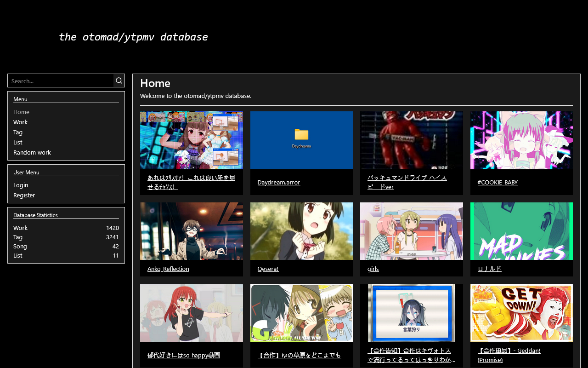Focus the Search input field

click(61, 80)
